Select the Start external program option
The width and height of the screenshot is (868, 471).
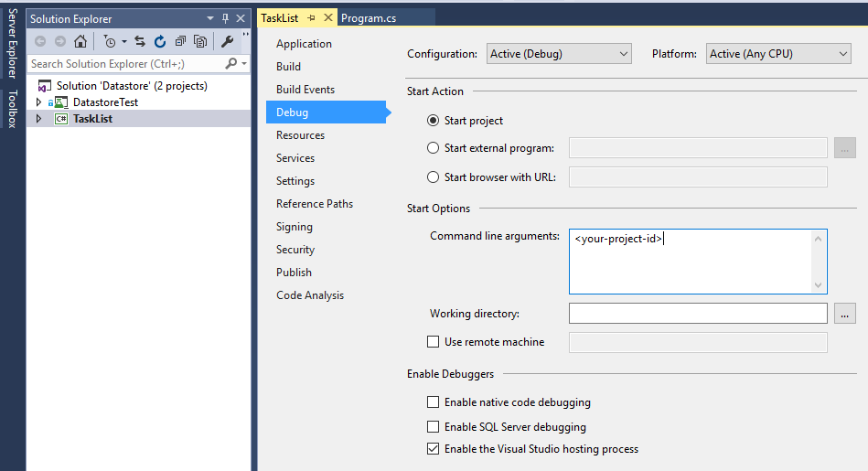point(434,148)
